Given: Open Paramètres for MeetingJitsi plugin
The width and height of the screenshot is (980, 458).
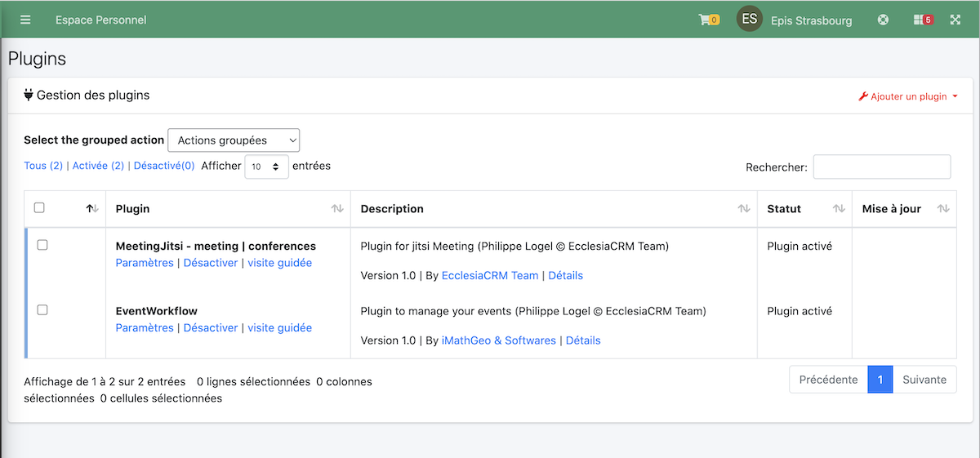Looking at the screenshot, I should [145, 263].
